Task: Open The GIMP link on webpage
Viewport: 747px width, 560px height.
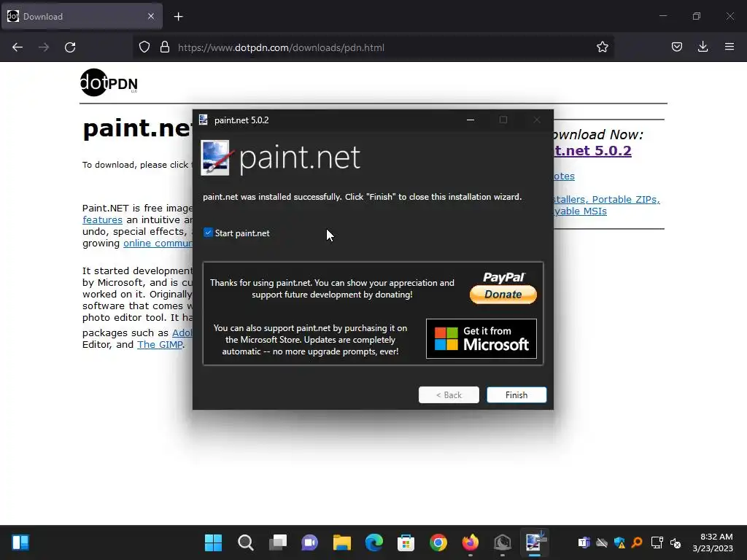Action: [160, 344]
